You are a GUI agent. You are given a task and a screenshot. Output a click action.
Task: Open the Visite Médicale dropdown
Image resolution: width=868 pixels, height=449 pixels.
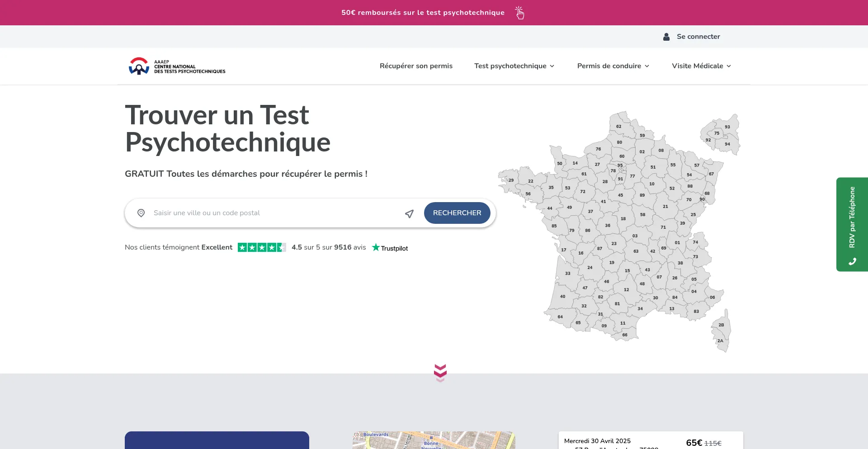click(701, 66)
